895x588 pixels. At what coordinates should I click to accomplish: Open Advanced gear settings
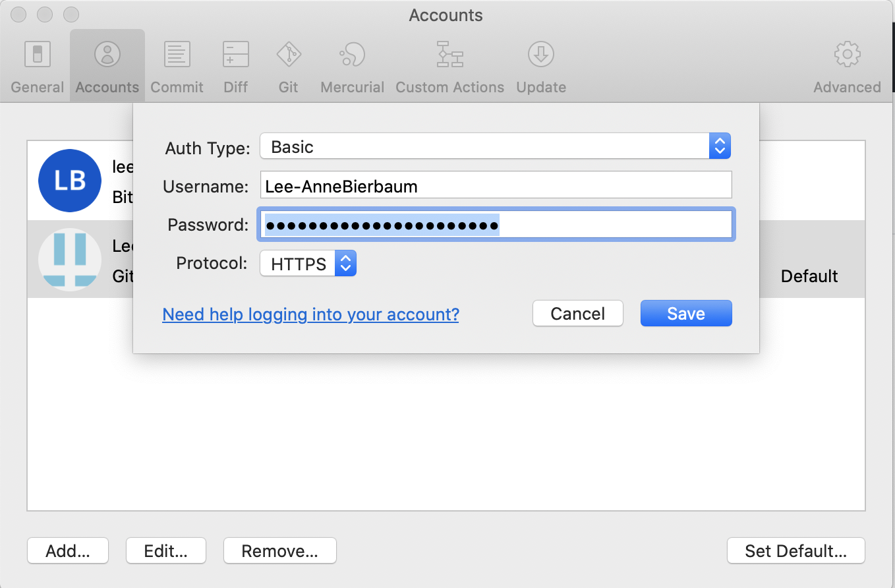847,54
